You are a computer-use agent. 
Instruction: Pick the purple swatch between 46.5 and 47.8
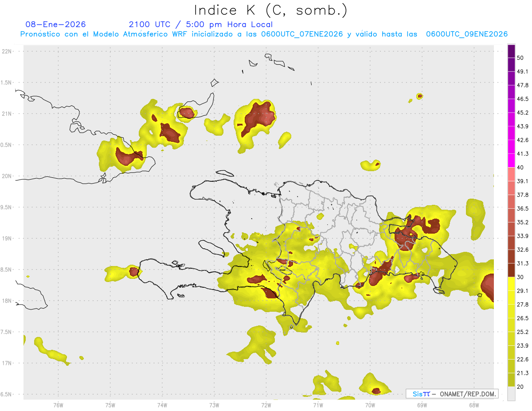click(511, 92)
